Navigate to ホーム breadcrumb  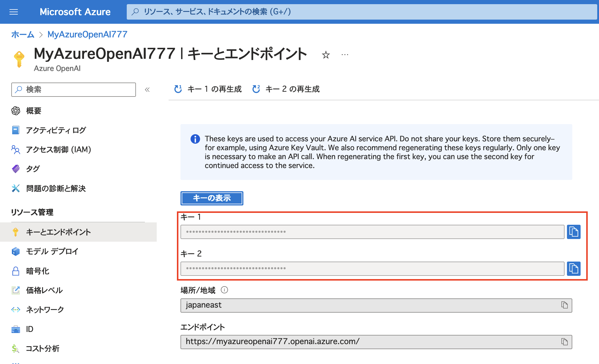pyautogui.click(x=22, y=34)
